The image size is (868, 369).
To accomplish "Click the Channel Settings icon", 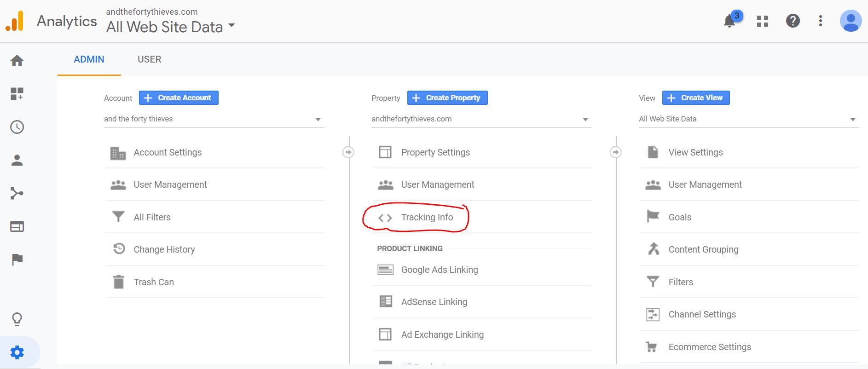I will coord(653,314).
